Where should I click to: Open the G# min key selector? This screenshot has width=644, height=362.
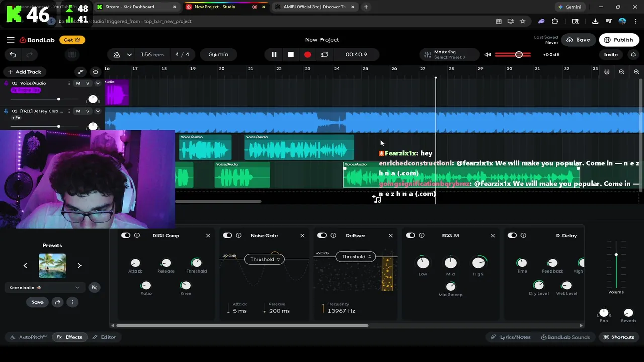[218, 55]
